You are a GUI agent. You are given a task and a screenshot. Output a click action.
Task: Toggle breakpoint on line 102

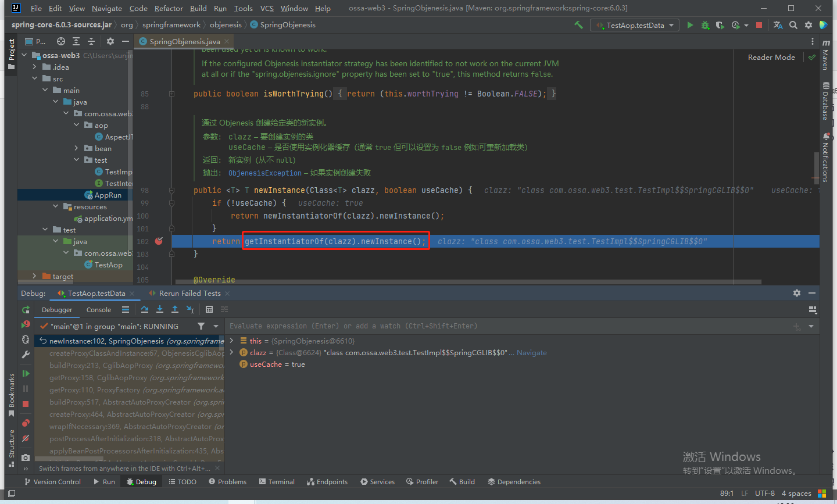tap(159, 241)
